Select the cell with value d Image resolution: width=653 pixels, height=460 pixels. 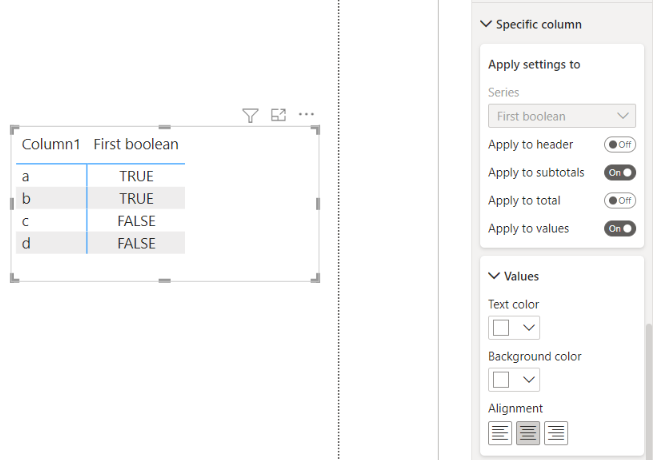click(x=51, y=243)
